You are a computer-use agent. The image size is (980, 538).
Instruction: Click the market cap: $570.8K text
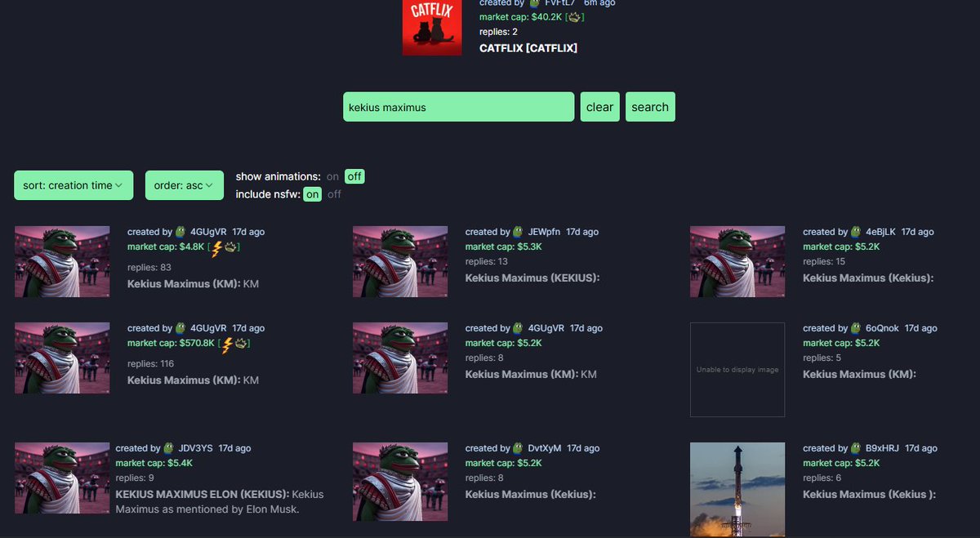pos(171,344)
